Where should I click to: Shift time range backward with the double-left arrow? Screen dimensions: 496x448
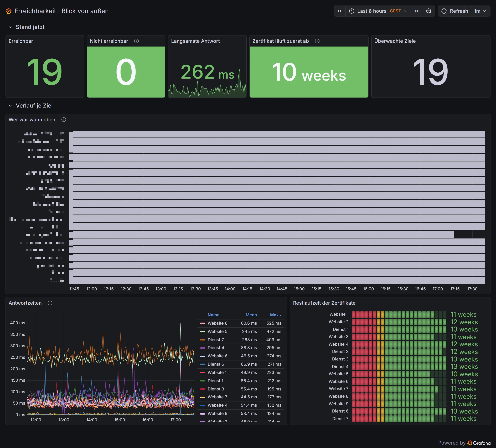[x=339, y=11]
